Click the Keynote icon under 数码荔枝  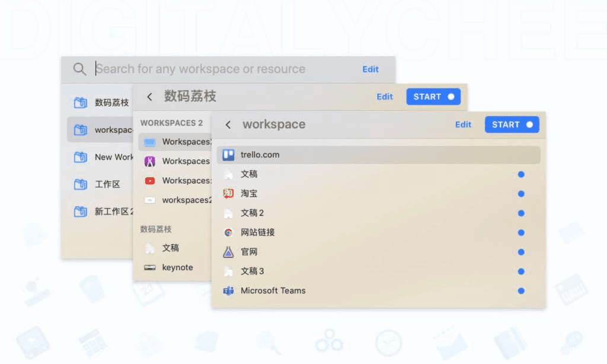[x=150, y=267]
